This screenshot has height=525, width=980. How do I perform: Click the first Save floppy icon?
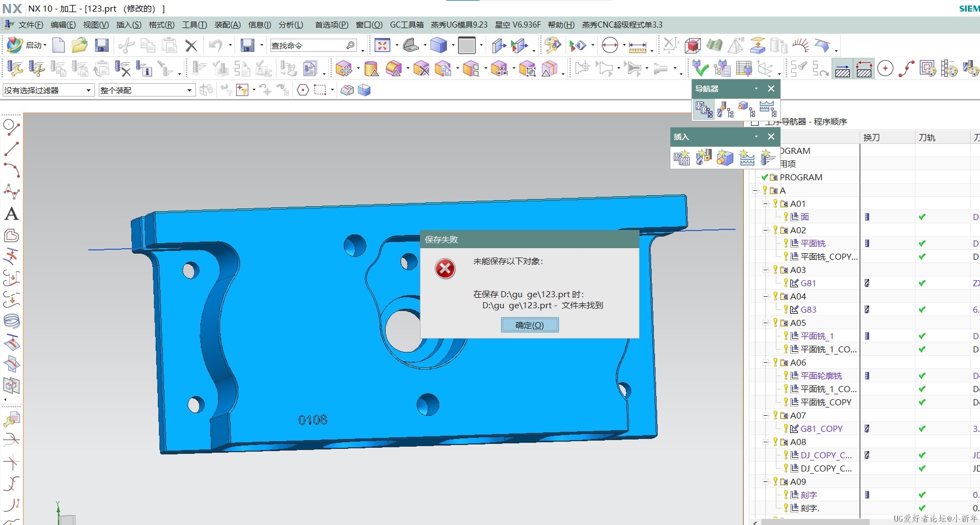102,45
